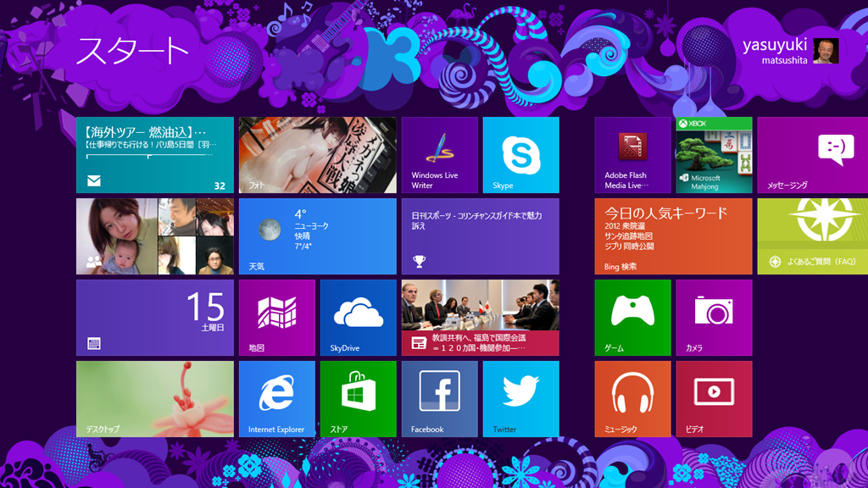
Task: Launch the Games (ゲーム) tile
Action: click(x=632, y=318)
